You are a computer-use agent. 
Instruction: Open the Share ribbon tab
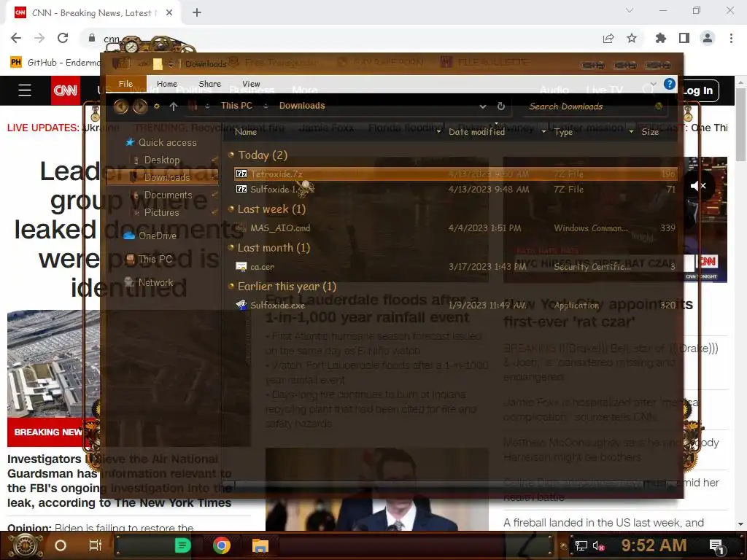pyautogui.click(x=209, y=84)
